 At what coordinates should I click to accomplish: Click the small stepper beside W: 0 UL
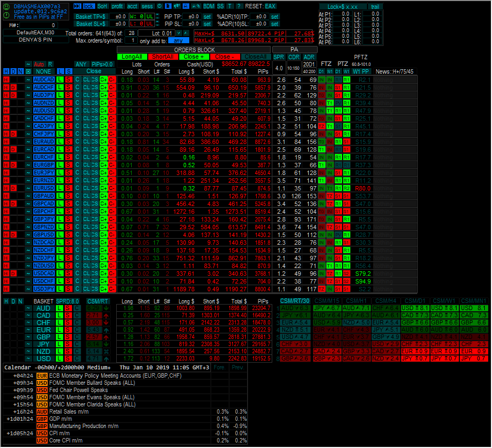(x=158, y=16)
